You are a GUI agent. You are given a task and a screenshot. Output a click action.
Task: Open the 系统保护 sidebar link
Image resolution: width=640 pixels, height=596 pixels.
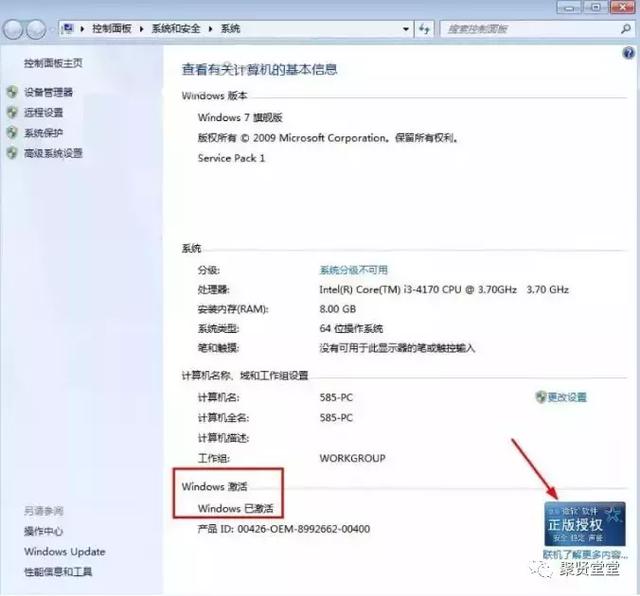coord(43,133)
